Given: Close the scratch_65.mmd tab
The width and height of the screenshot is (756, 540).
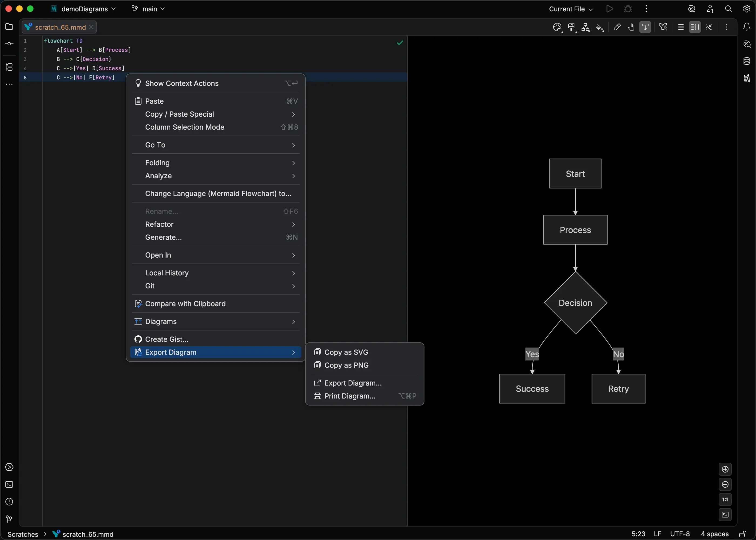Looking at the screenshot, I should tap(91, 27).
